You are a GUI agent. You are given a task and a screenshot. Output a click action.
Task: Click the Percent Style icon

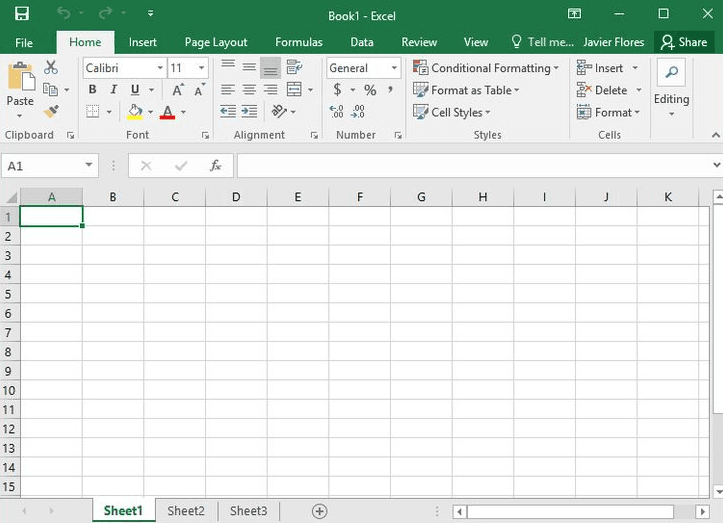click(x=370, y=89)
